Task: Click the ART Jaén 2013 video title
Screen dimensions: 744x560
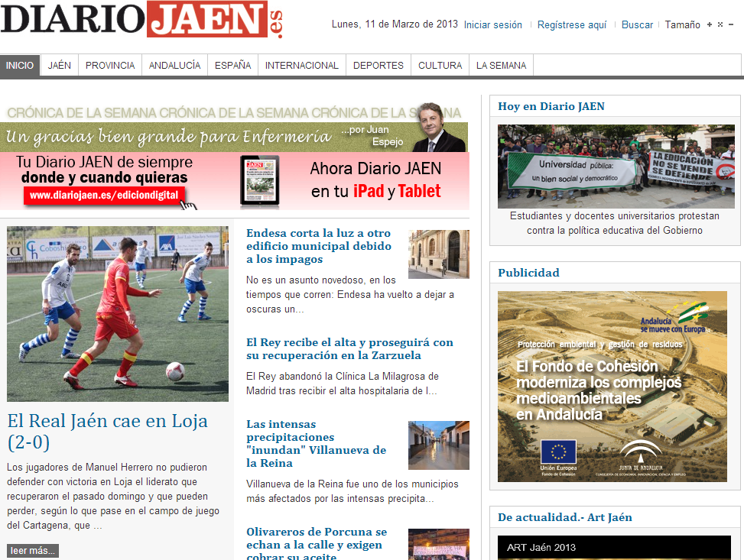Action: tap(541, 547)
